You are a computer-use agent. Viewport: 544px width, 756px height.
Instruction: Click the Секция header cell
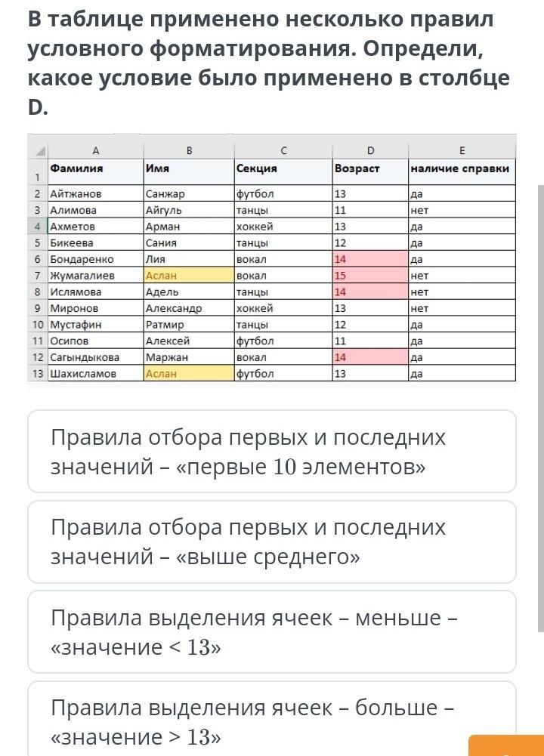tap(283, 171)
